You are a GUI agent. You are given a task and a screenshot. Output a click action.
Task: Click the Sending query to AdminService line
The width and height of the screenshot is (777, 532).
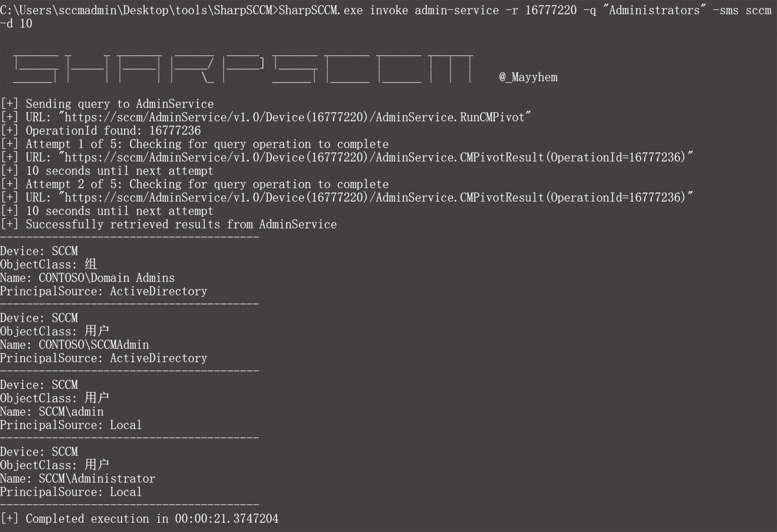click(107, 104)
